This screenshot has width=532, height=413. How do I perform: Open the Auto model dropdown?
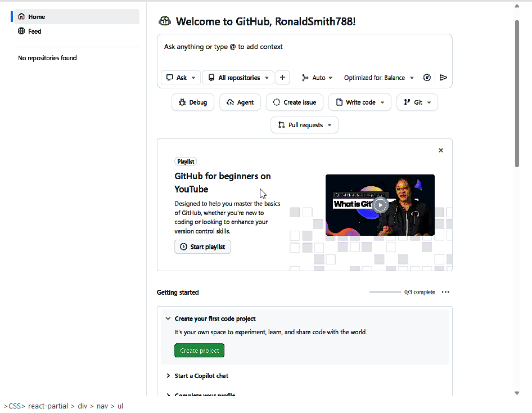coord(317,78)
